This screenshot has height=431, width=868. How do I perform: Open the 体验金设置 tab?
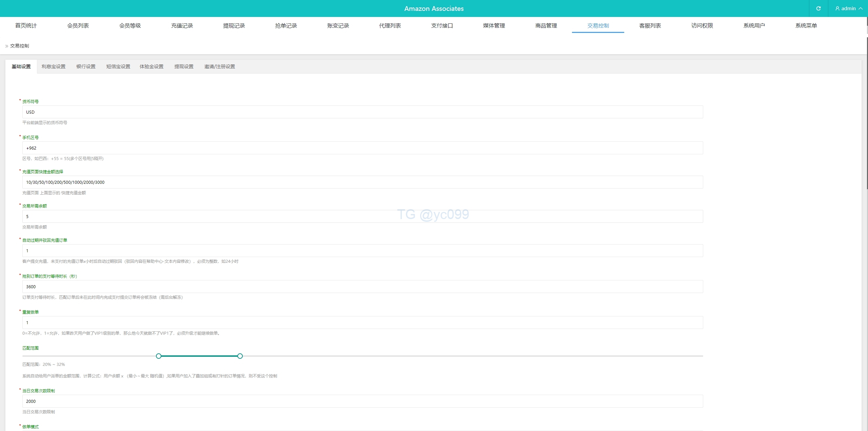(x=152, y=67)
